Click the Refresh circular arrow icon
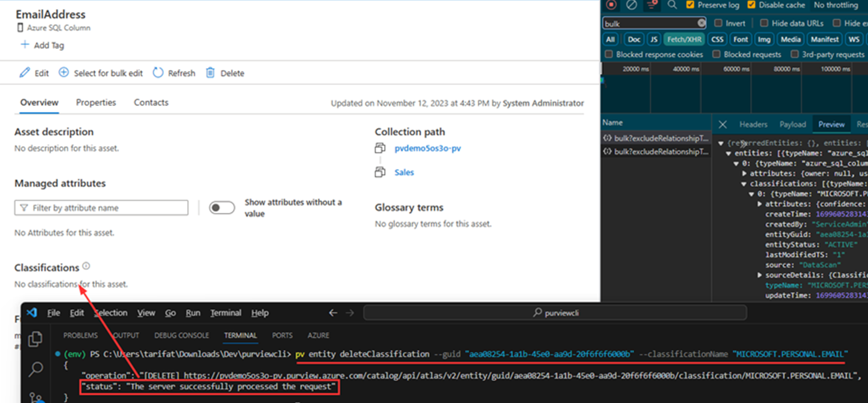 (158, 73)
